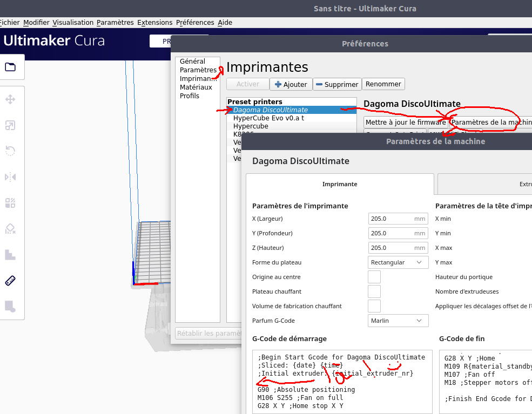Click the Nombre d'extrudeuses label

coord(467,291)
